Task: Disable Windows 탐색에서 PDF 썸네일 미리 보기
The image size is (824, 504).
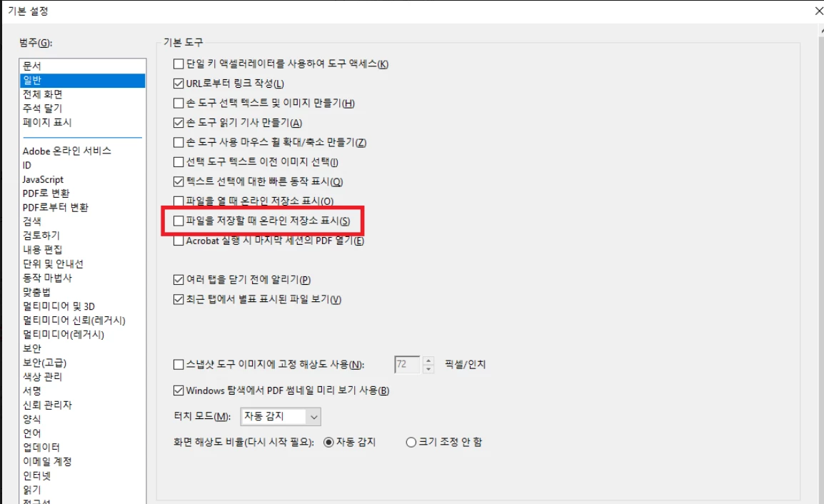Action: tap(179, 390)
